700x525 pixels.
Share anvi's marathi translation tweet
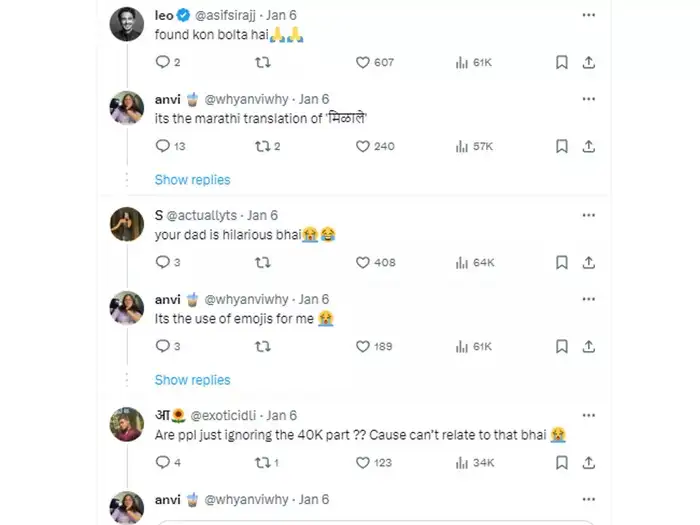click(x=590, y=146)
